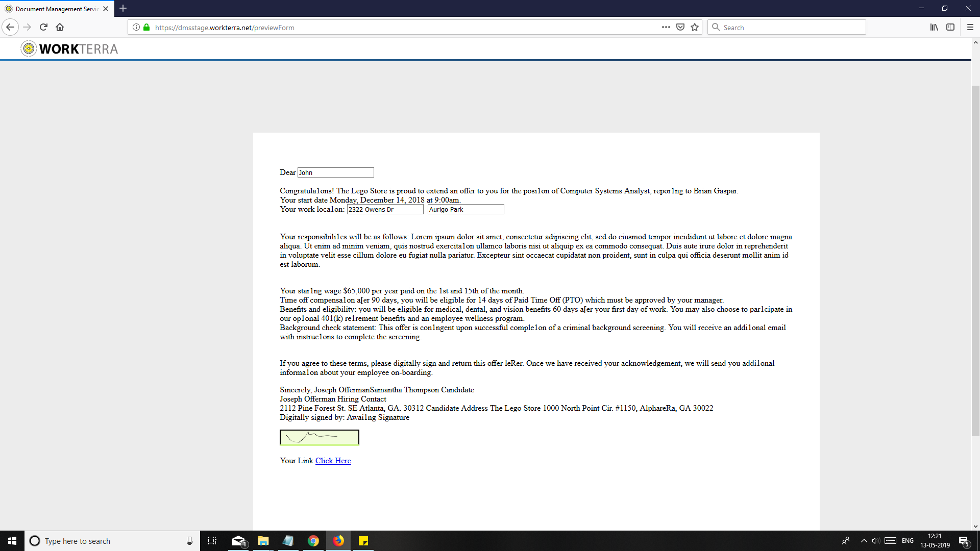Open a new browser tab
This screenshot has width=980, height=551.
pos(123,8)
